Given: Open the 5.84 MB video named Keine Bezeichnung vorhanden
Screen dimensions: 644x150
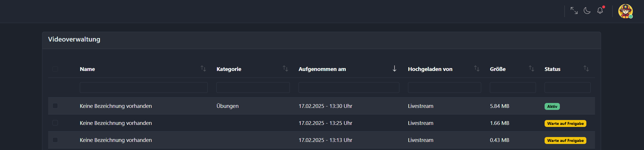Looking at the screenshot, I should click(116, 106).
